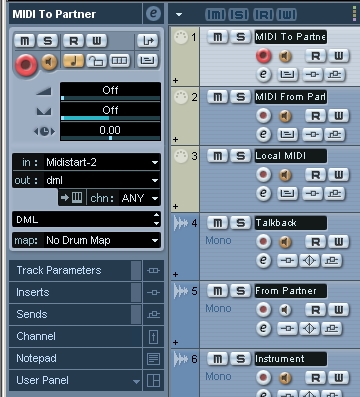Toggle inspector record enable red button

point(26,64)
